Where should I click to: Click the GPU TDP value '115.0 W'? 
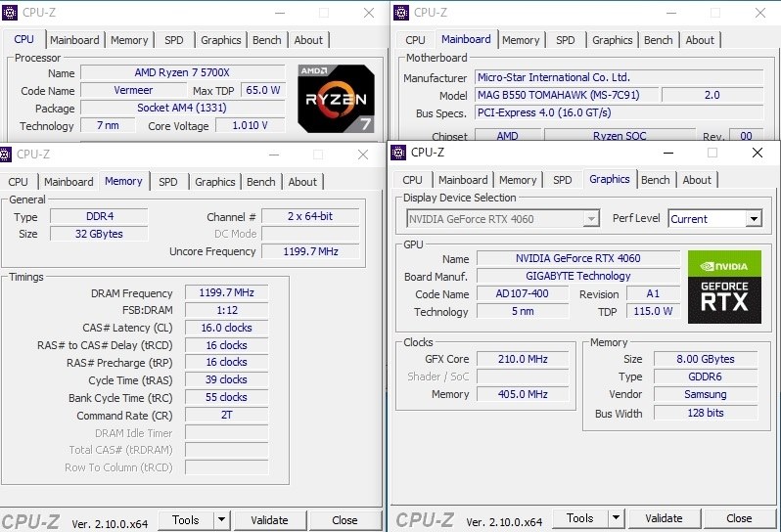tap(653, 311)
